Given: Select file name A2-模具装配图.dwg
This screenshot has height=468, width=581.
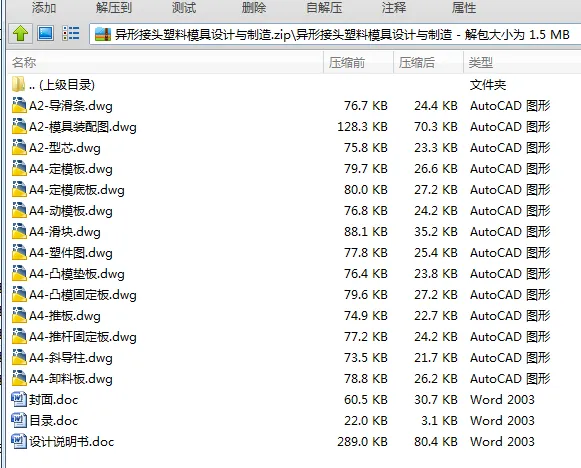Looking at the screenshot, I should click(83, 127).
